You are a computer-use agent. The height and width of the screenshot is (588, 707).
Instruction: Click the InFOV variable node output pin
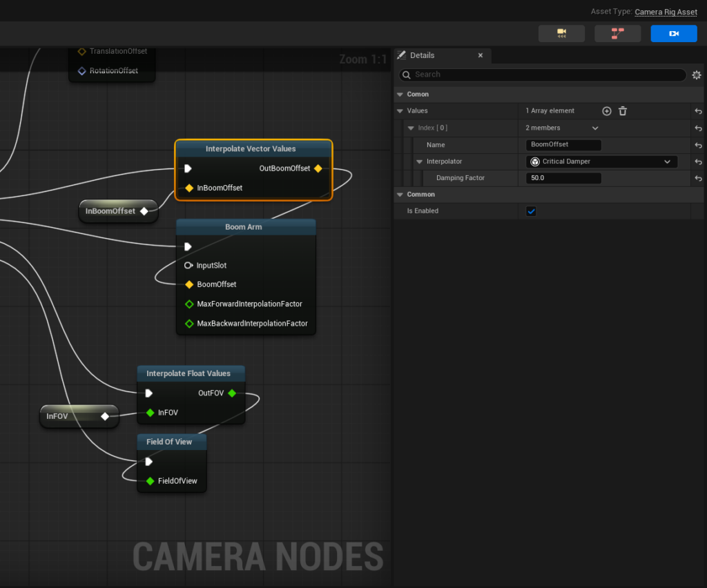tap(105, 416)
